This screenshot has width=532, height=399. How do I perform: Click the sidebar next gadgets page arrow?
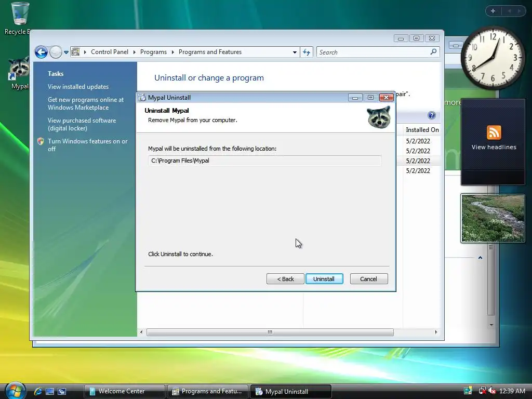519,11
